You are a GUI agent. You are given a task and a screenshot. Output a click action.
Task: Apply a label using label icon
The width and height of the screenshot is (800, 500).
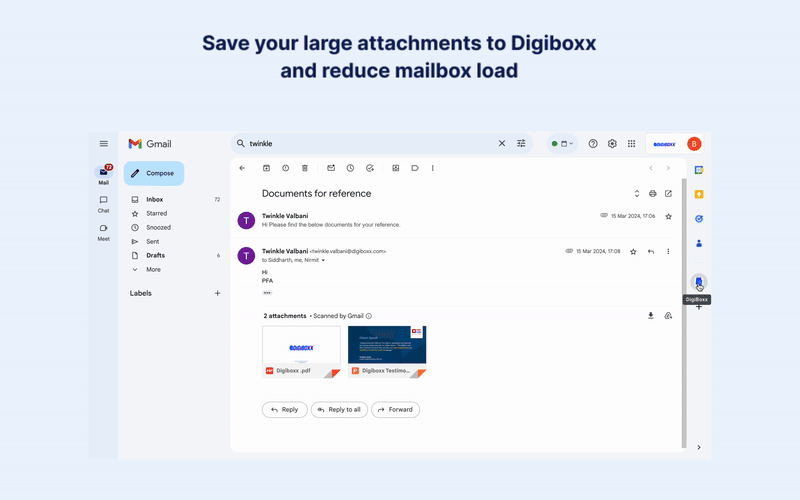tap(415, 168)
